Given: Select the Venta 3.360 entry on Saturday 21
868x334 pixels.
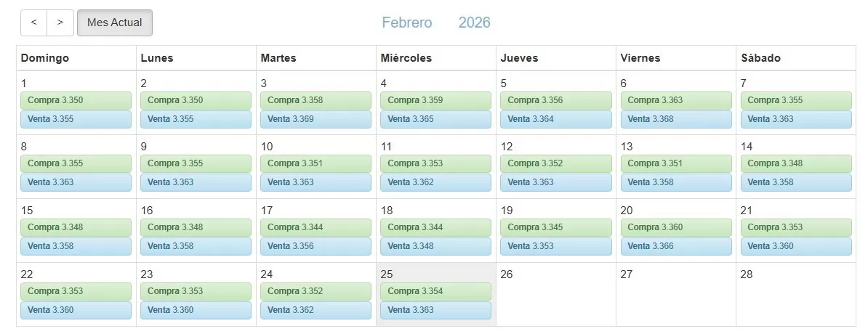Looking at the screenshot, I should [x=795, y=246].
